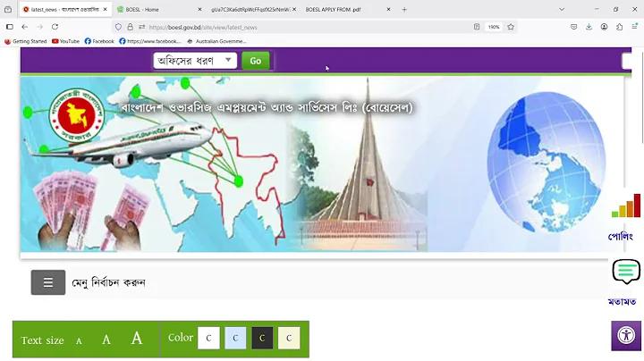Image resolution: width=644 pixels, height=361 pixels.
Task: Open the মতামত chat bubble icon
Action: coord(626,272)
